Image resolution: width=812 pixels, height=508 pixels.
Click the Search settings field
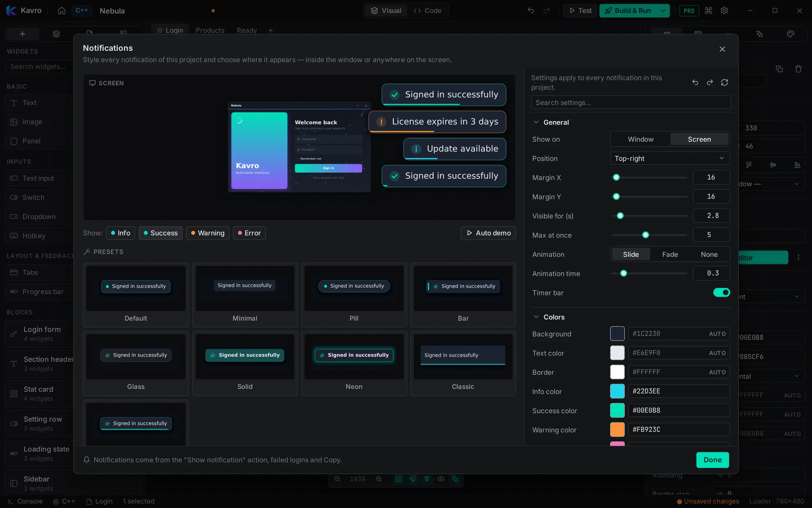[x=631, y=102]
